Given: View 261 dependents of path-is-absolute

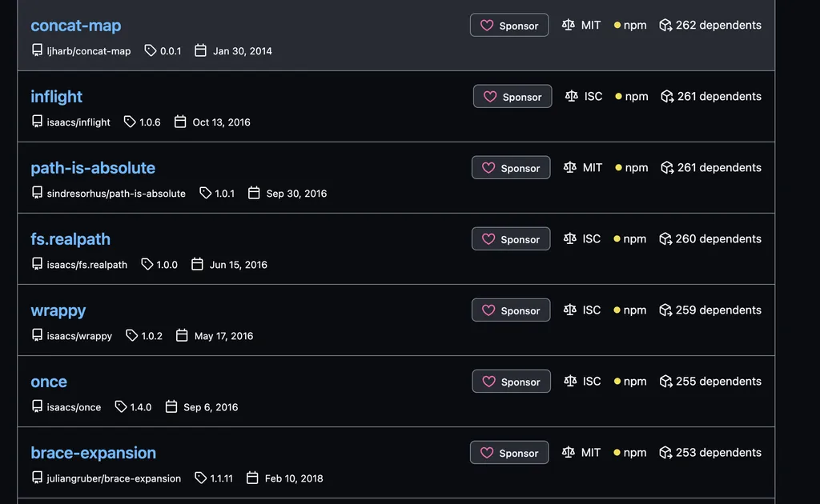Looking at the screenshot, I should 719,167.
